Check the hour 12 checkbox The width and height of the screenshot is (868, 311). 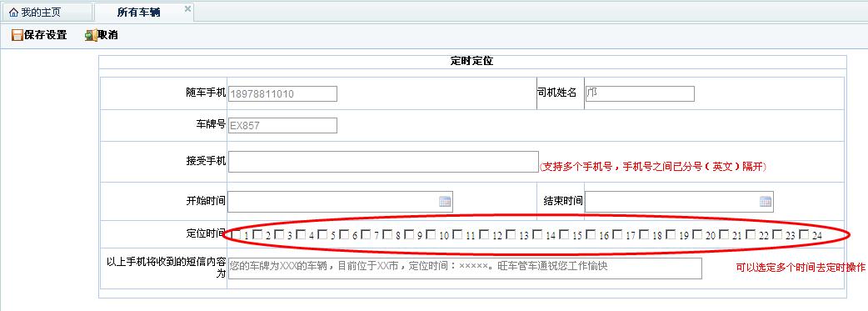point(484,235)
